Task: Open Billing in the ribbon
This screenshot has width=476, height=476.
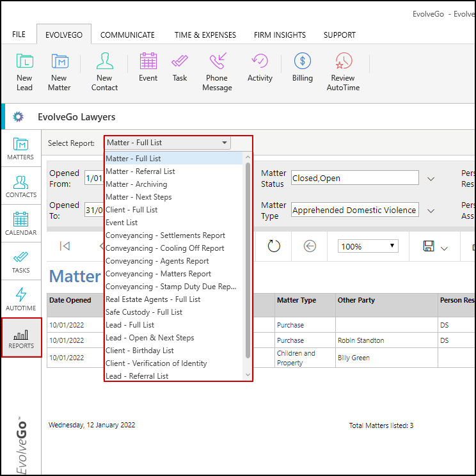Action: click(303, 67)
